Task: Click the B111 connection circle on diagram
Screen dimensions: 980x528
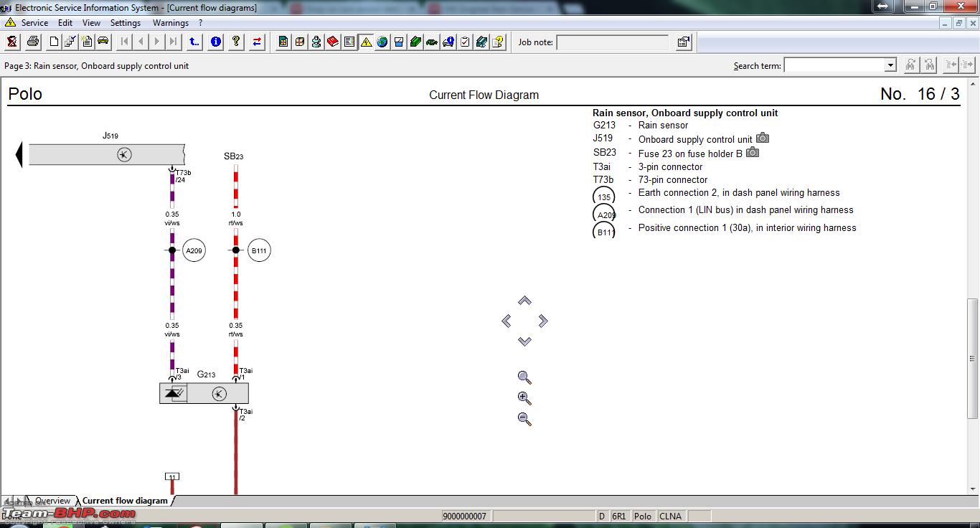Action: (x=259, y=250)
